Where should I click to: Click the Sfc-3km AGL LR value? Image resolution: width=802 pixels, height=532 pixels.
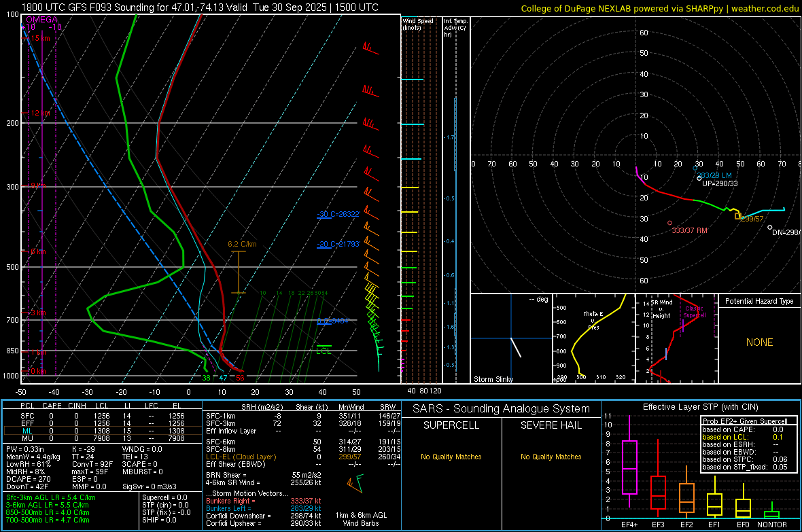point(51,497)
